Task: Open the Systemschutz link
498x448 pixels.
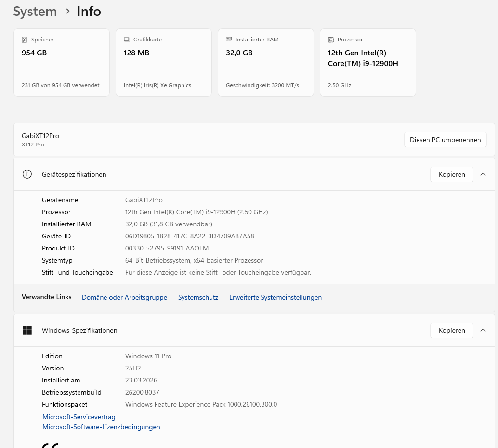Action: click(198, 297)
